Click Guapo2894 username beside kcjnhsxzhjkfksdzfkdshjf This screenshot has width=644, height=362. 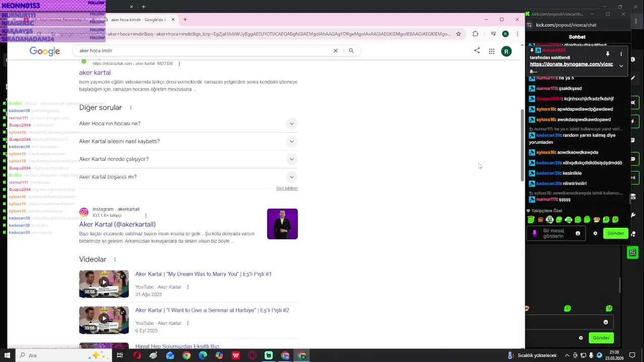click(549, 99)
